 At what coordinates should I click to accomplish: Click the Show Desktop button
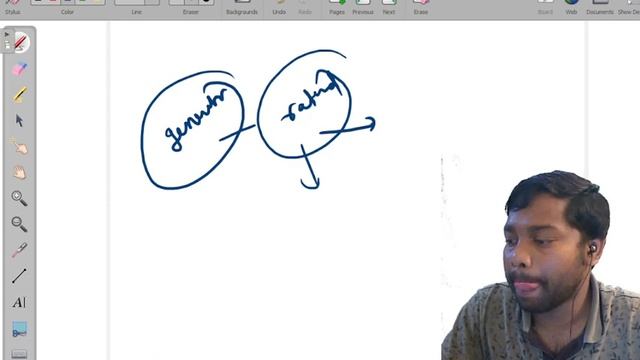click(x=629, y=7)
